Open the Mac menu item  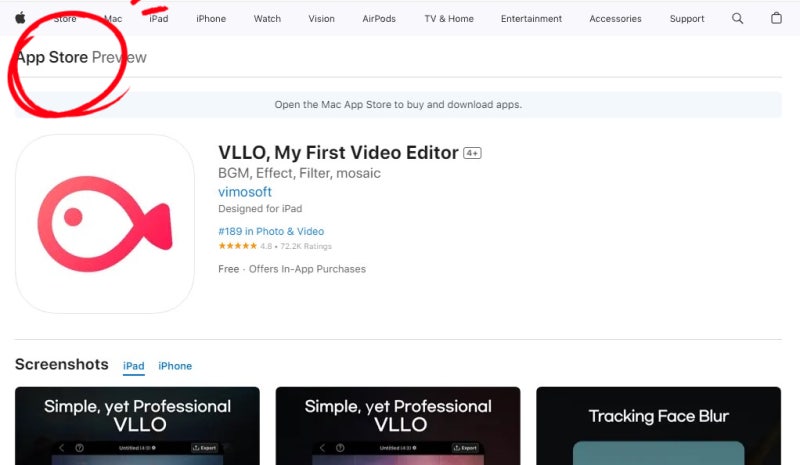[113, 18]
